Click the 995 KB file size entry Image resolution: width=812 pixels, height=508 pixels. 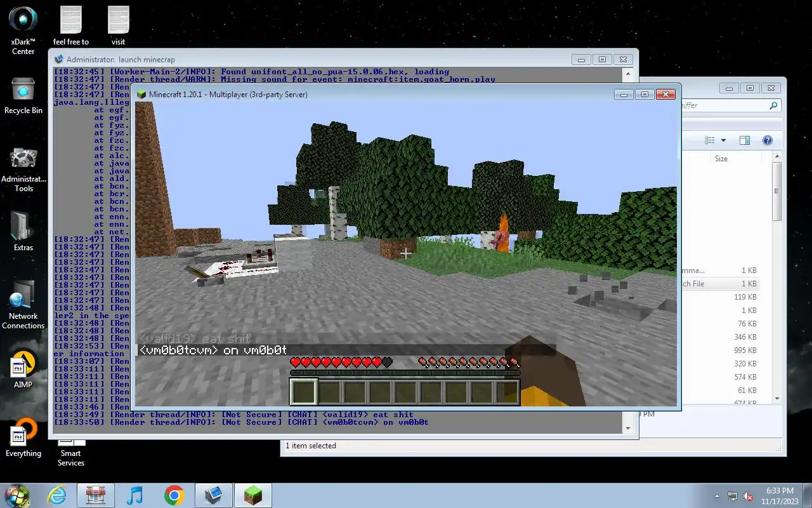coord(745,351)
